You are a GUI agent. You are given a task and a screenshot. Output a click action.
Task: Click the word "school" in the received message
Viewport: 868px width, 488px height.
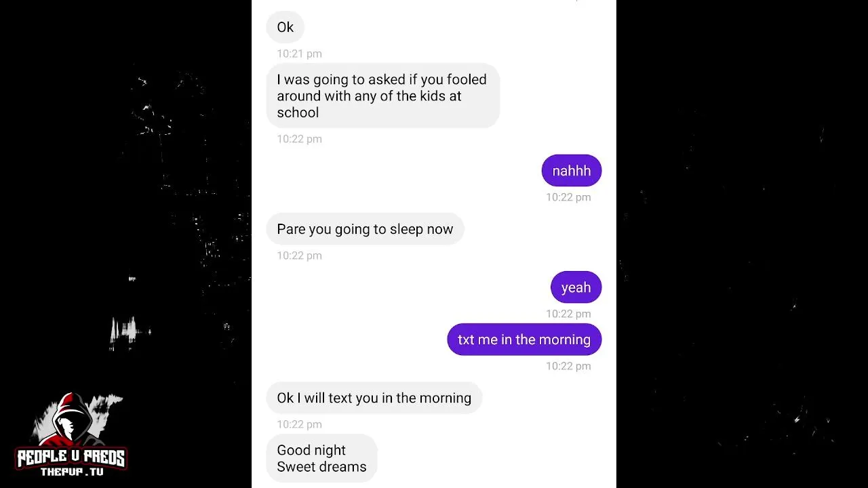pyautogui.click(x=298, y=113)
